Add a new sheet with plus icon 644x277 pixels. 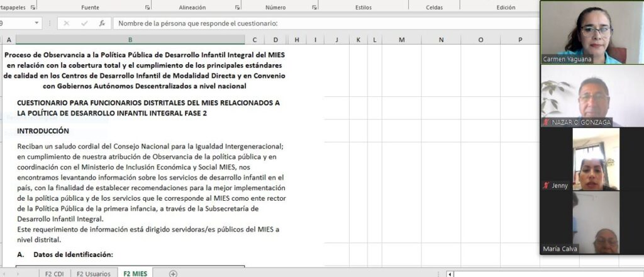173,273
